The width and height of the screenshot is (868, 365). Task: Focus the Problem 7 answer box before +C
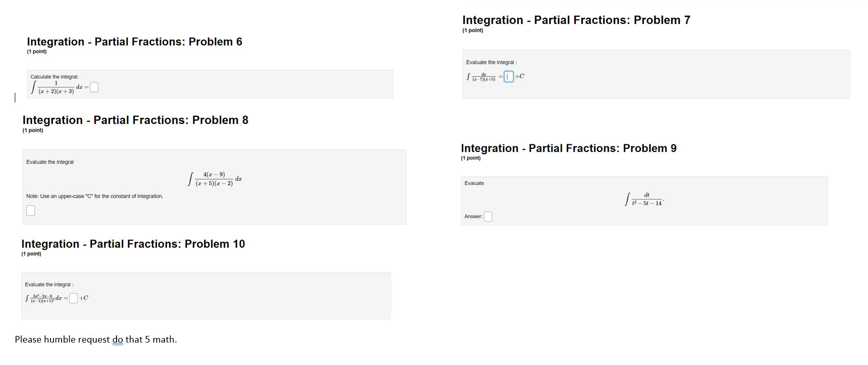click(x=509, y=76)
